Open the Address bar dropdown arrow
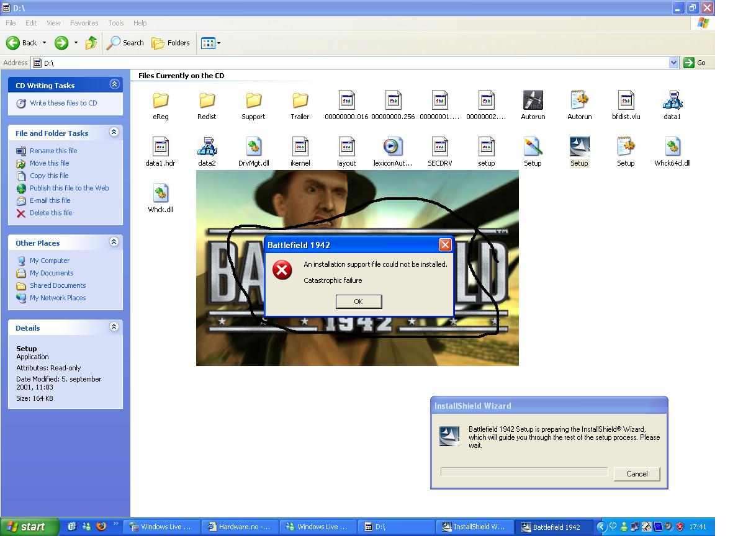The image size is (756, 536). tap(674, 63)
